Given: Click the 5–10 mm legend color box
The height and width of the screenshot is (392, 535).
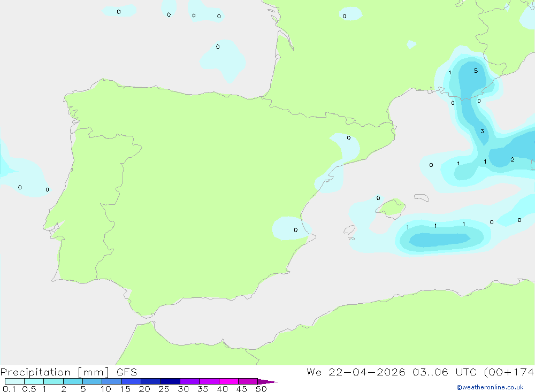Looking at the screenshot, I should coord(93,381).
